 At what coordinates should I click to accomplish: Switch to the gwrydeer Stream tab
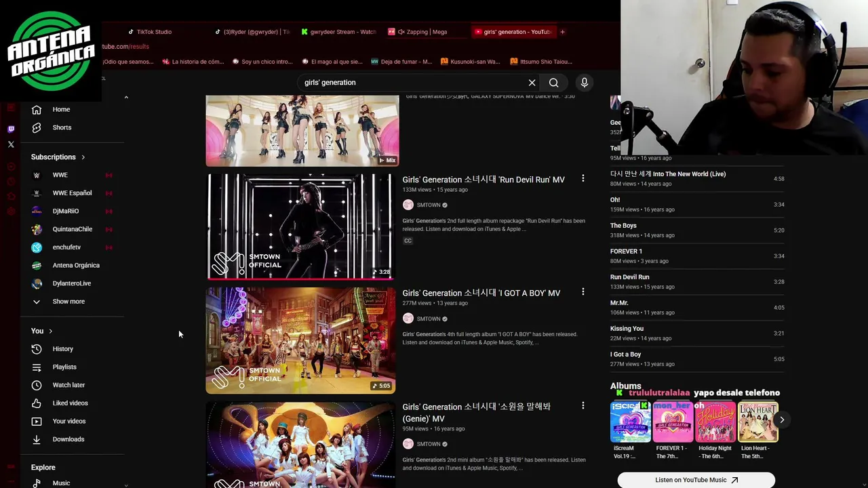click(339, 32)
